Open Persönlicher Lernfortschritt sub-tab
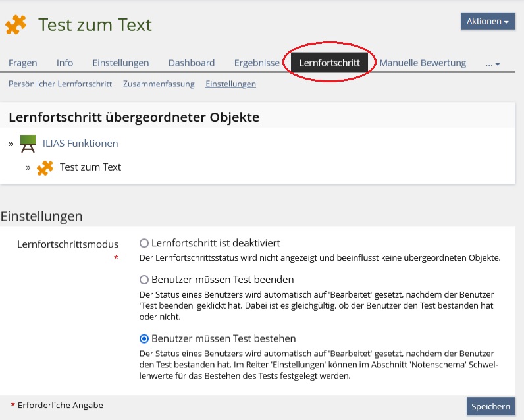The width and height of the screenshot is (524, 420). point(60,84)
